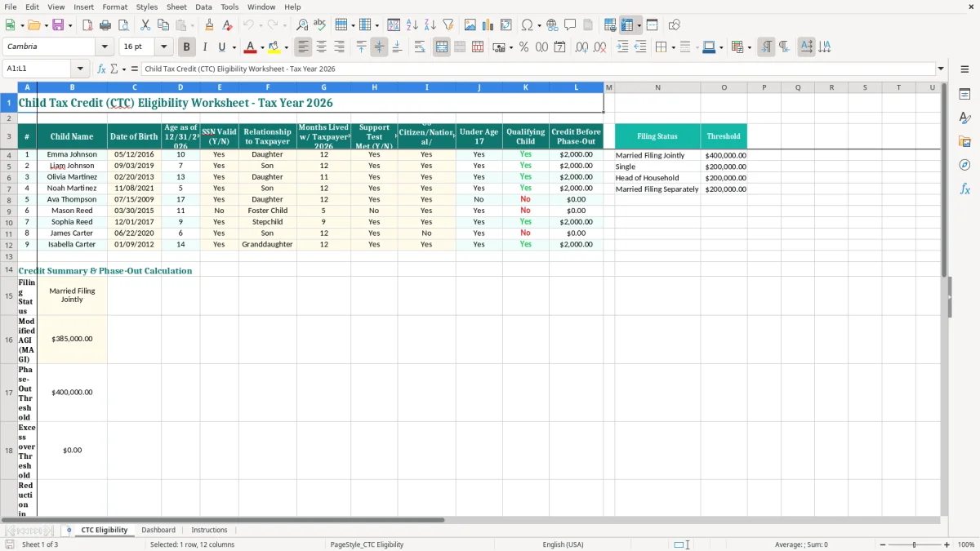The height and width of the screenshot is (551, 980).
Task: Open the sidebar Styles deck
Action: [964, 118]
